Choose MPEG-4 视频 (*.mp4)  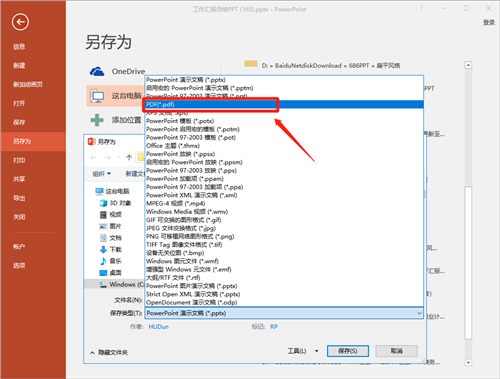(x=284, y=203)
